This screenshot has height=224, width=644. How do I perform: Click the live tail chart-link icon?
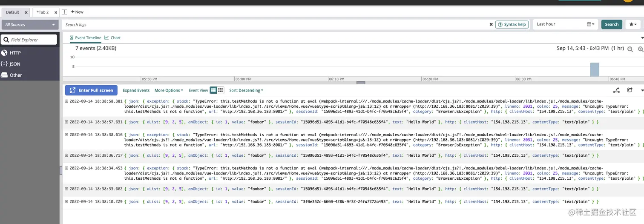[x=616, y=90]
